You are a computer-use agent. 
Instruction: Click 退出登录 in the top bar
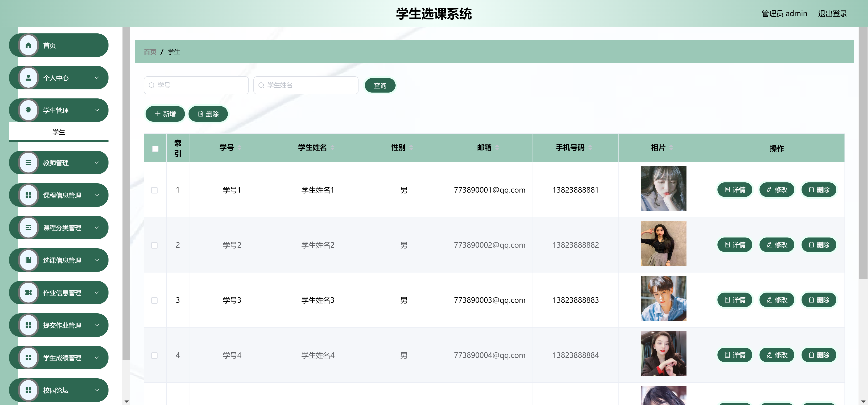(833, 14)
